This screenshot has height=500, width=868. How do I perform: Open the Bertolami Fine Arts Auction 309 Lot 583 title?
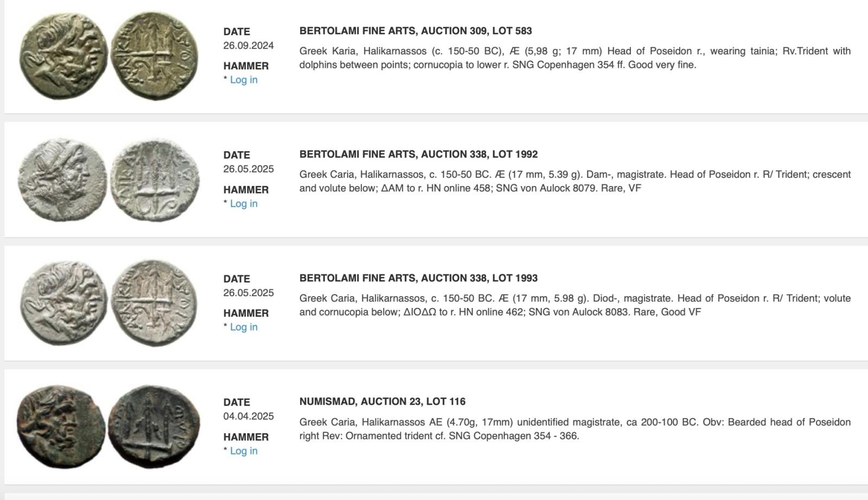tap(416, 31)
